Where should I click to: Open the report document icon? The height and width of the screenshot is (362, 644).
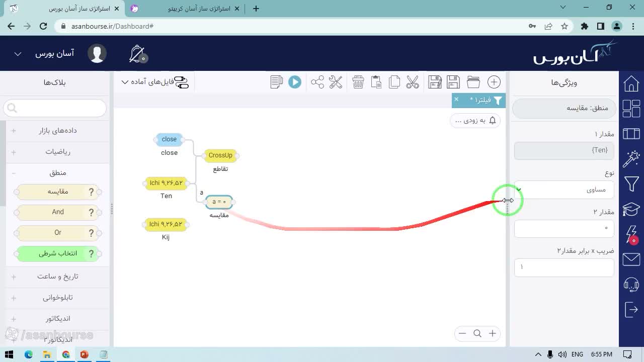[x=276, y=82]
